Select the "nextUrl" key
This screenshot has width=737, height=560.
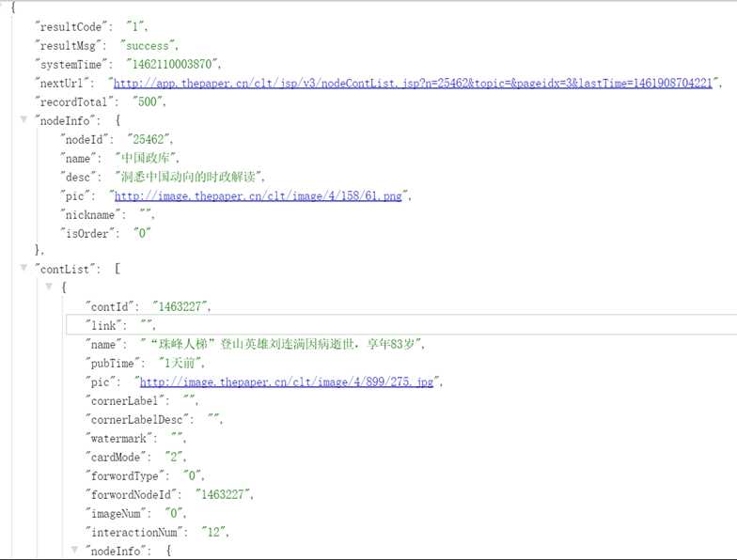pos(64,83)
